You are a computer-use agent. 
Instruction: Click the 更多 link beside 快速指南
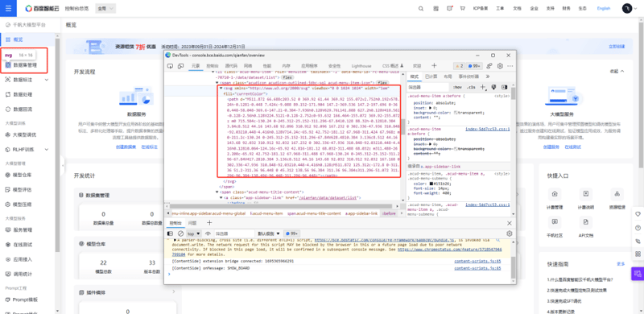(621, 264)
